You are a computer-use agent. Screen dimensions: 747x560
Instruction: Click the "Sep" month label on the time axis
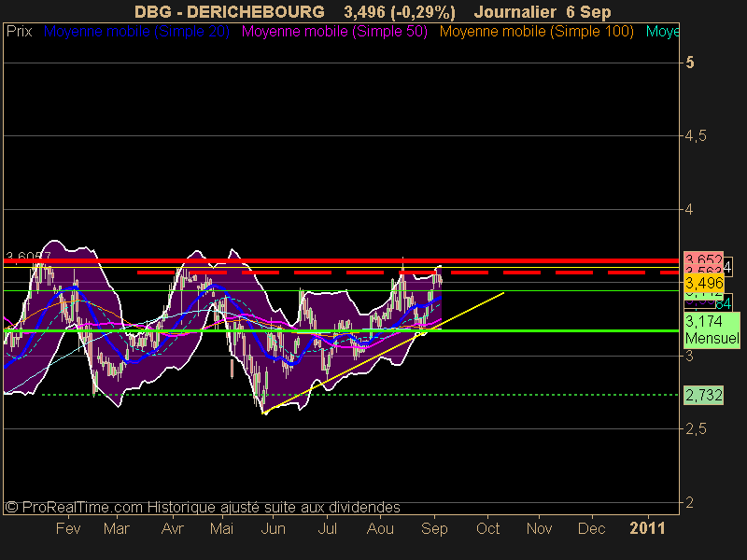(434, 528)
